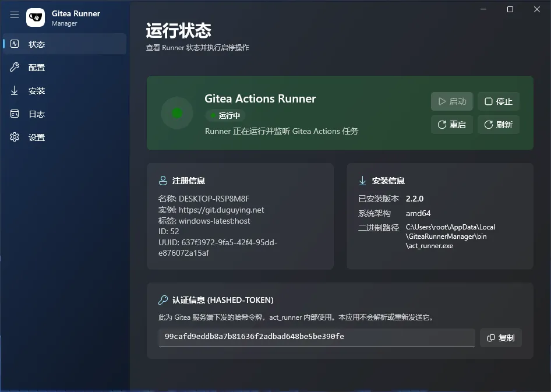
Task: Click the hashed token text field
Action: coord(317,338)
